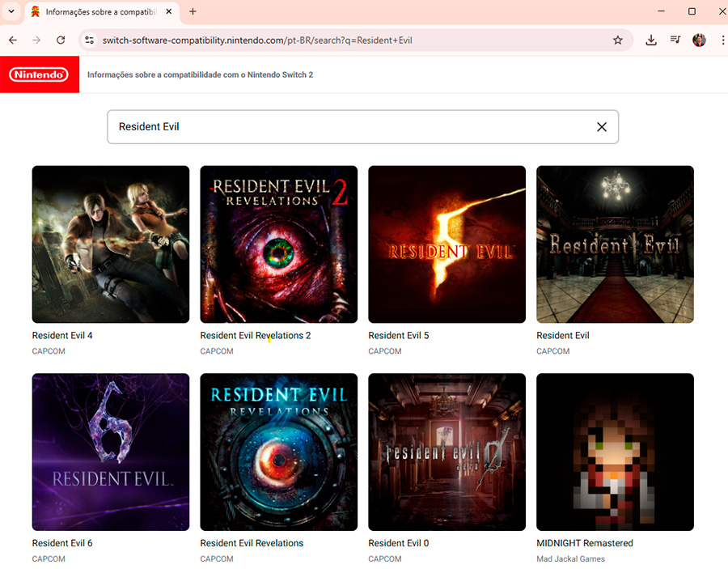Image resolution: width=728 pixels, height=569 pixels.
Task: Click the Nintendo logo in header
Action: 39,74
